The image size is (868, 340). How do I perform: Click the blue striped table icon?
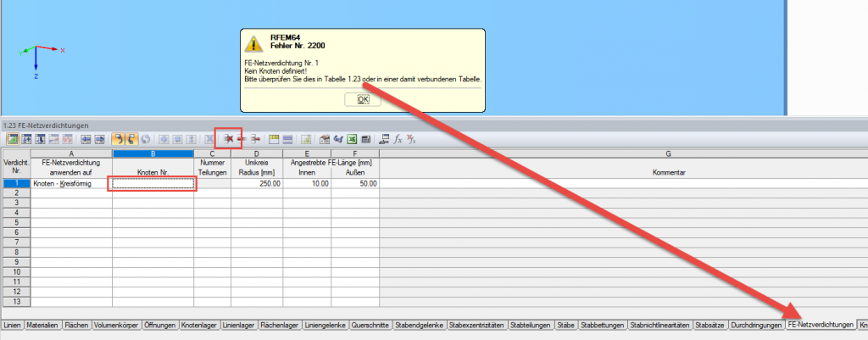287,139
